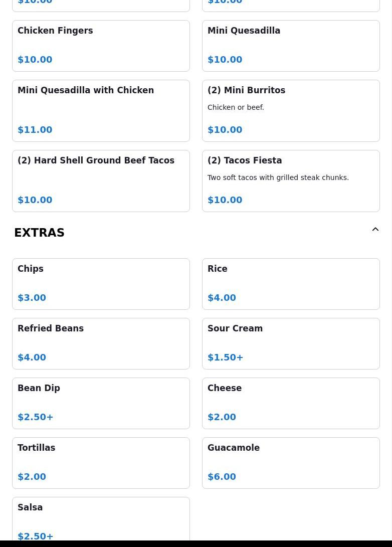Open the Mini Quesadilla item card
The width and height of the screenshot is (392, 547).
point(291,46)
